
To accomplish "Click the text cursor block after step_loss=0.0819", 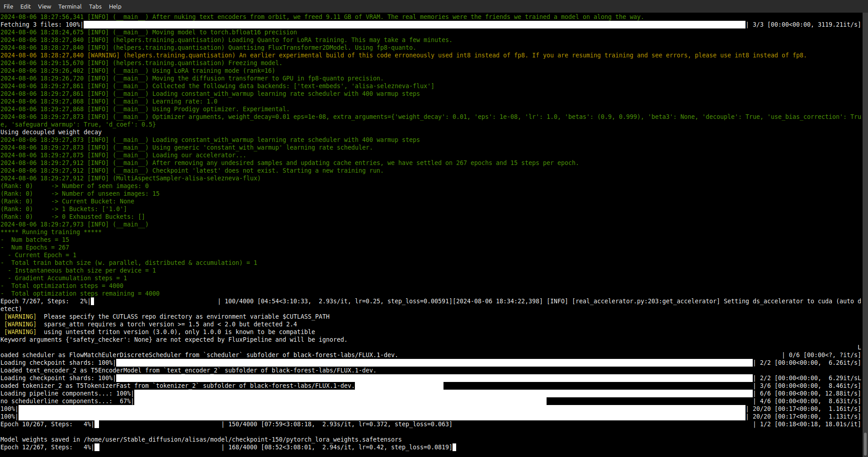I will (454, 447).
